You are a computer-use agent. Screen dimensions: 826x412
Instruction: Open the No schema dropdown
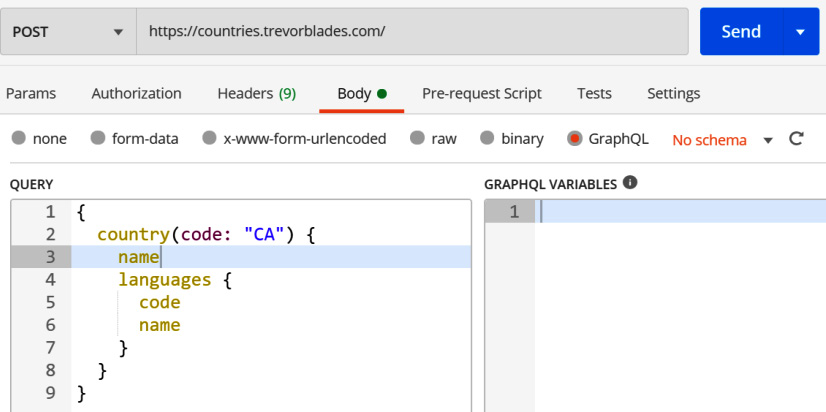pyautogui.click(x=722, y=140)
